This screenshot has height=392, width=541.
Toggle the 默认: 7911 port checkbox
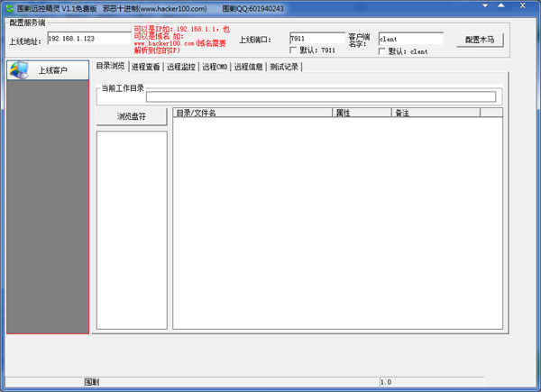(293, 50)
